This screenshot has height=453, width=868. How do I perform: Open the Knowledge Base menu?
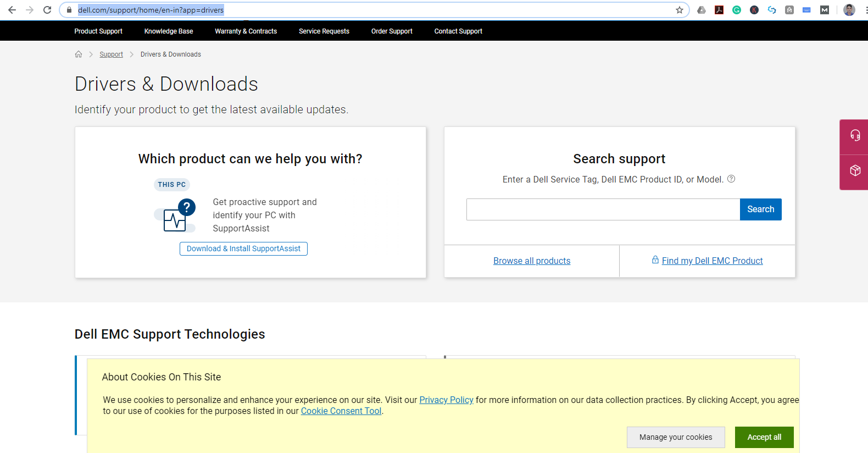point(169,31)
